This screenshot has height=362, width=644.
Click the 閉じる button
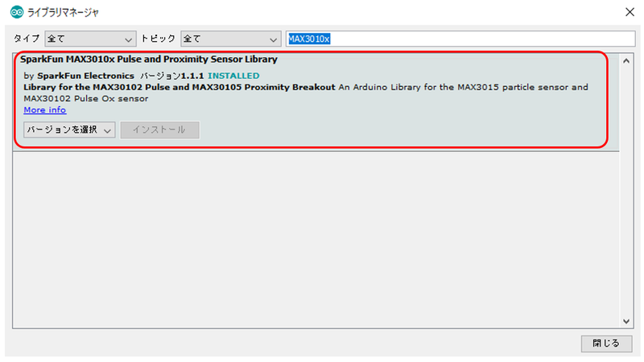(606, 343)
